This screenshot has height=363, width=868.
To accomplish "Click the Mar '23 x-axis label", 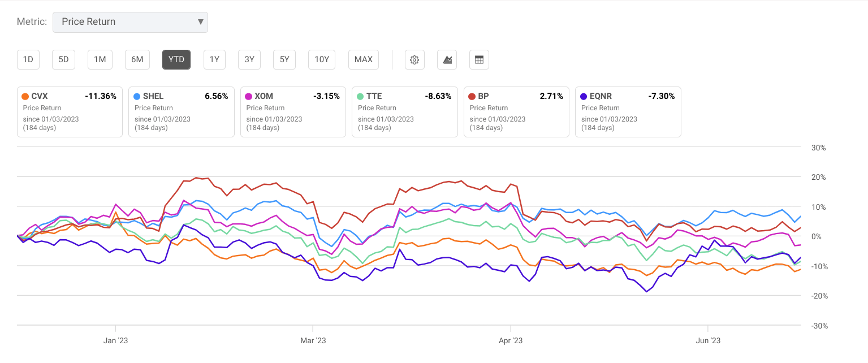I will (x=313, y=341).
